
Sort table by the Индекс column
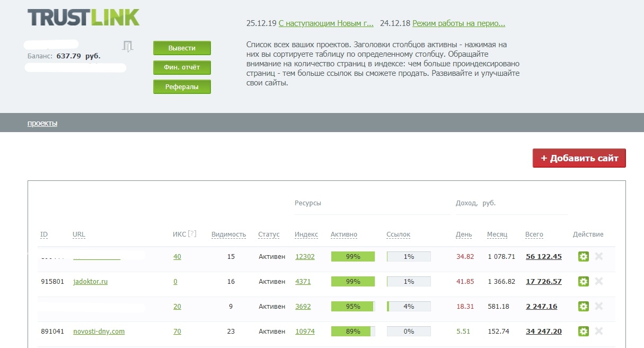pyautogui.click(x=306, y=234)
